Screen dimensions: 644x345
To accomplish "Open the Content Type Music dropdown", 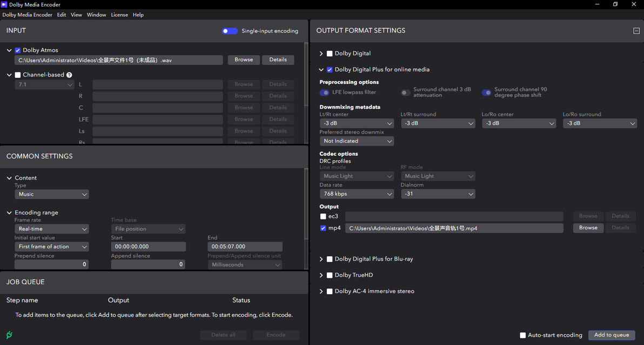I will pos(52,194).
